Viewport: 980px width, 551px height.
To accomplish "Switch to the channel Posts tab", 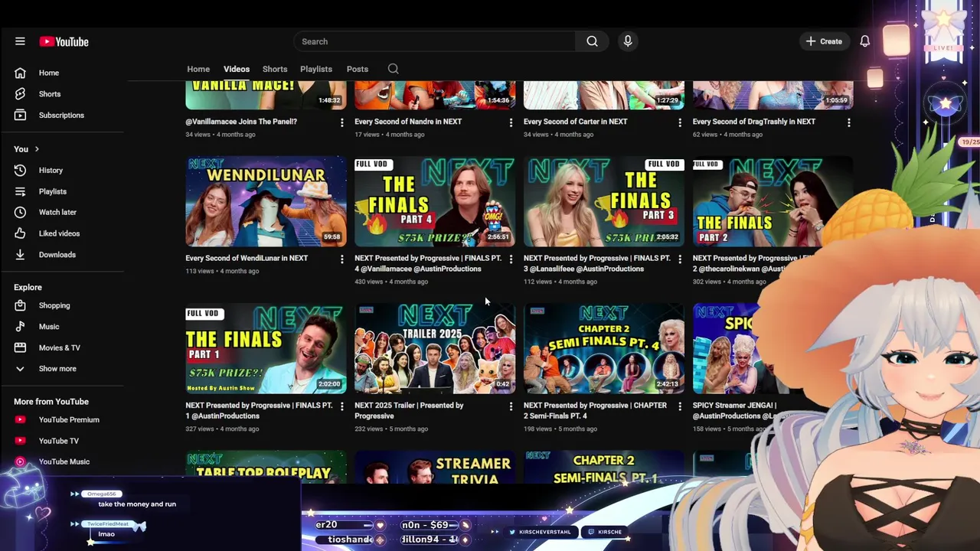I will [358, 69].
